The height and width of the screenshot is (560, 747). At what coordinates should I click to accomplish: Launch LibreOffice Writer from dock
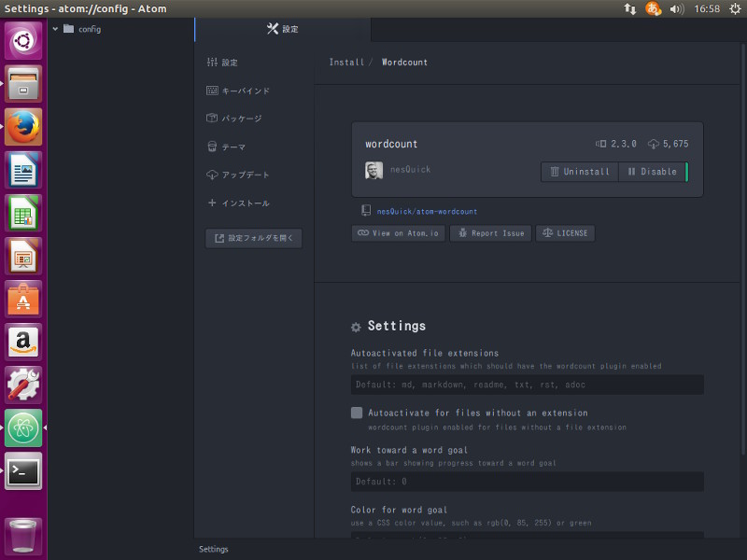coord(23,170)
